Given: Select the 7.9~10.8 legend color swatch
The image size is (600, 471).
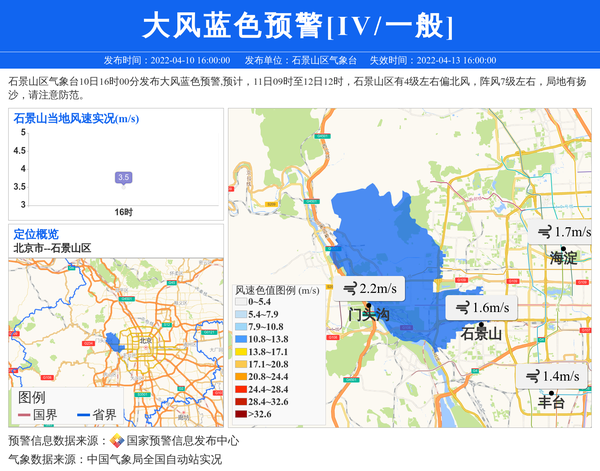Looking at the screenshot, I should click(x=241, y=327).
